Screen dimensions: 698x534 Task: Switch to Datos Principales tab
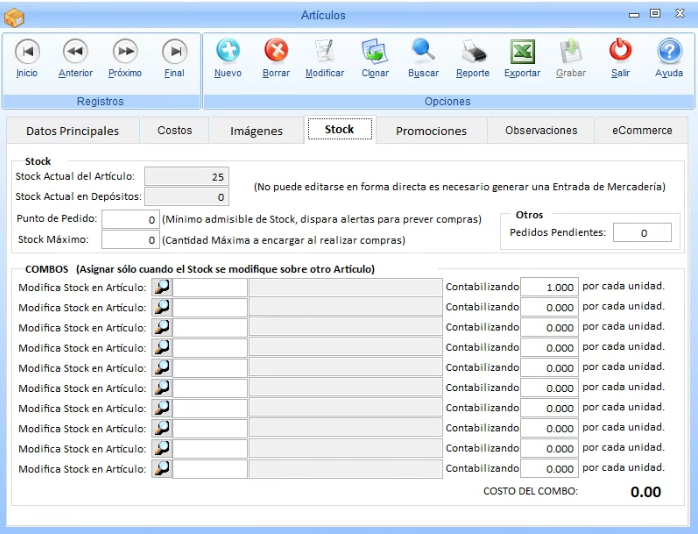click(73, 131)
